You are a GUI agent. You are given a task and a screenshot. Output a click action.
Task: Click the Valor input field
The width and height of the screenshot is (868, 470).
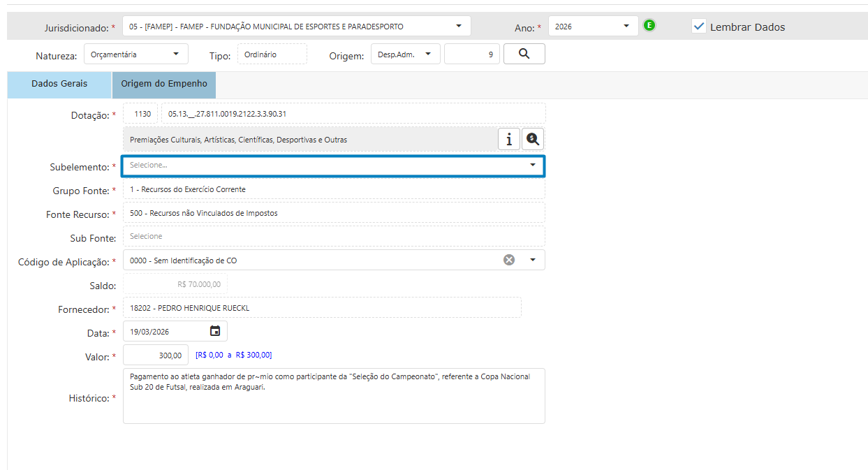(156, 355)
